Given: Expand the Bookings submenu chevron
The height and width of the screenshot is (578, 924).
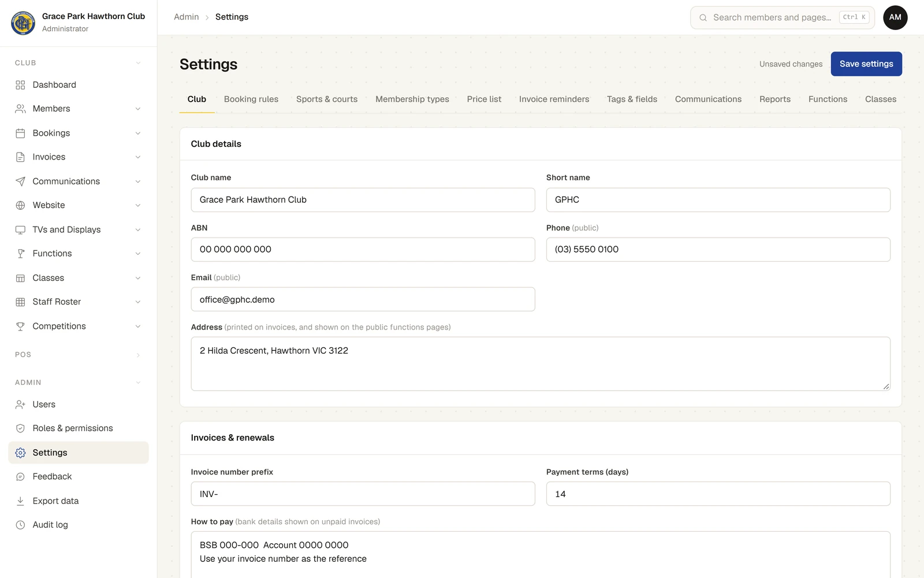Looking at the screenshot, I should [138, 133].
